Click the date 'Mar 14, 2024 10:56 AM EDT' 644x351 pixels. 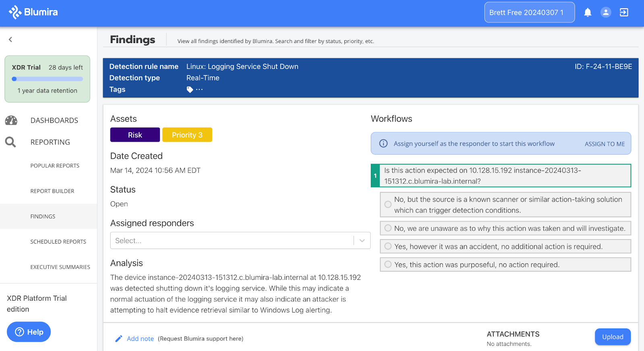pos(155,170)
